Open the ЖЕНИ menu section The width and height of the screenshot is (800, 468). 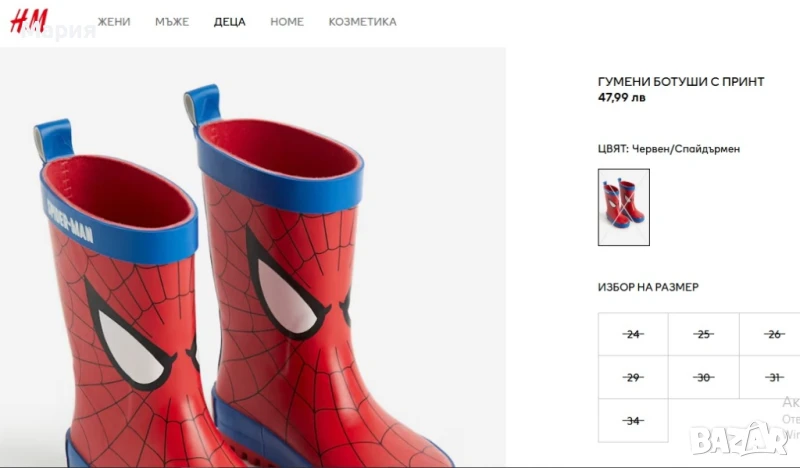(x=114, y=22)
